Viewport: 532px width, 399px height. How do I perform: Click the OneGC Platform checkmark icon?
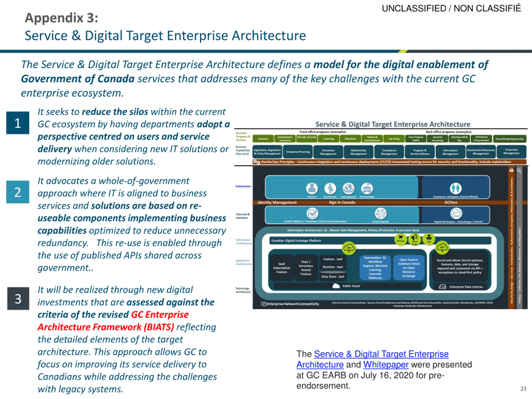point(312,213)
